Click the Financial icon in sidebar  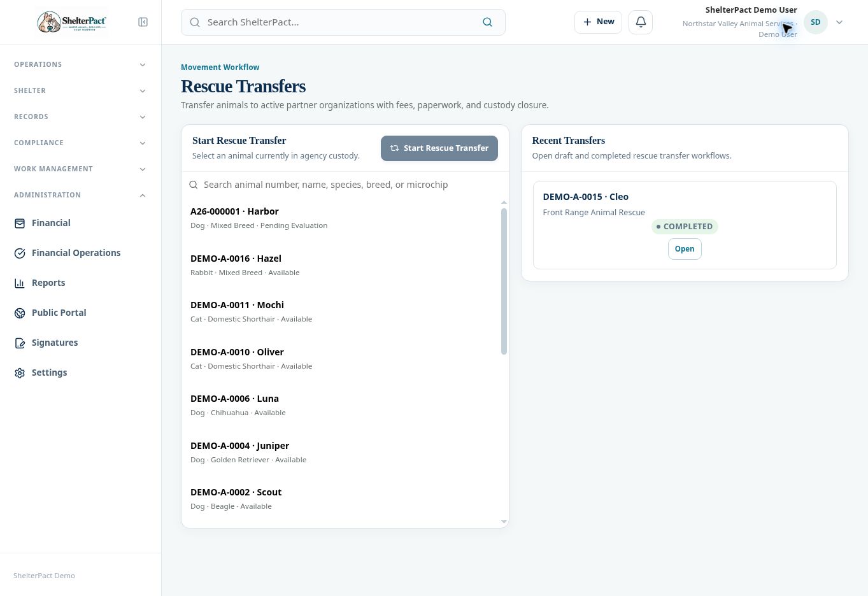pos(20,223)
